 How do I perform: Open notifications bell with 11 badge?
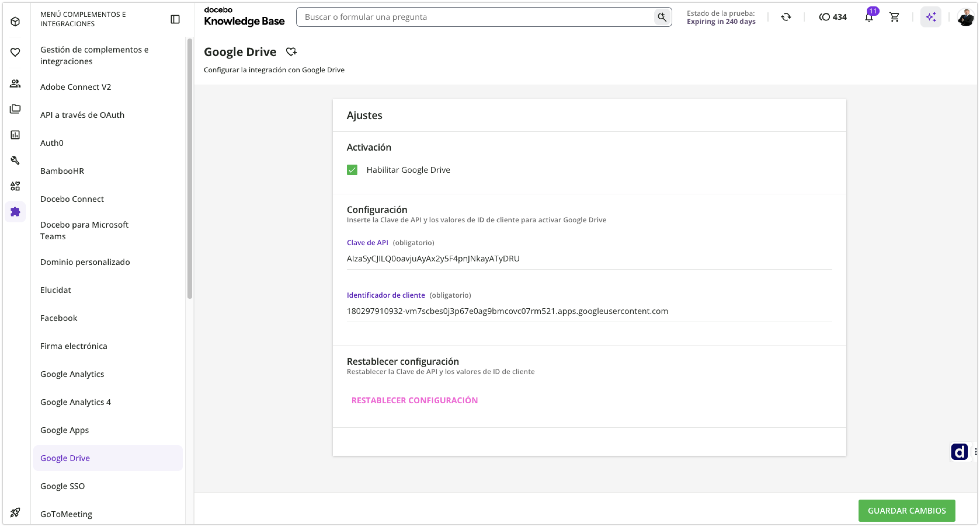pos(869,17)
